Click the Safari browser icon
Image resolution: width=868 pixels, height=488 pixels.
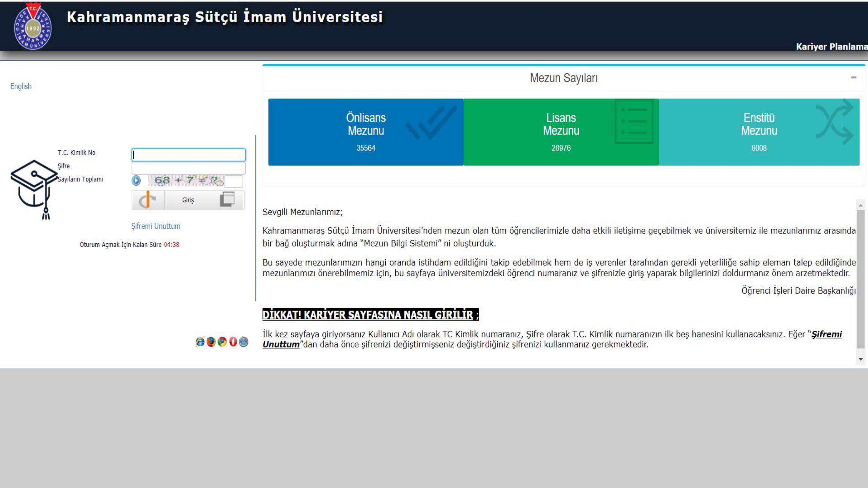coord(244,342)
